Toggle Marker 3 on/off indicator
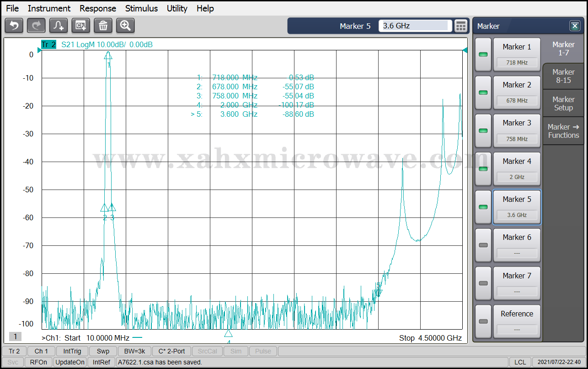Viewport: 588px width, 369px height. coord(483,130)
